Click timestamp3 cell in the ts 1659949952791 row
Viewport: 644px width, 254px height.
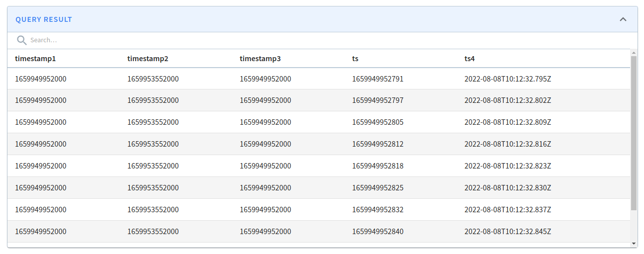click(x=265, y=79)
